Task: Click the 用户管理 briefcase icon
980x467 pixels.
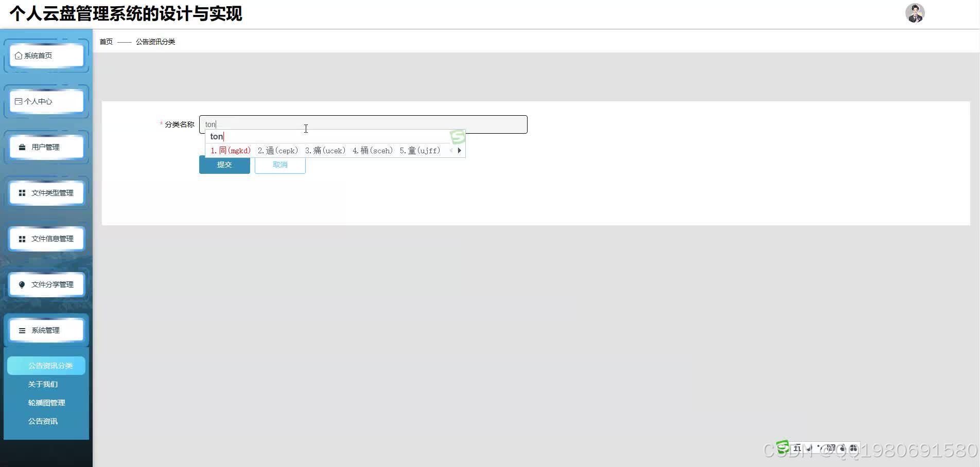Action: pos(22,147)
